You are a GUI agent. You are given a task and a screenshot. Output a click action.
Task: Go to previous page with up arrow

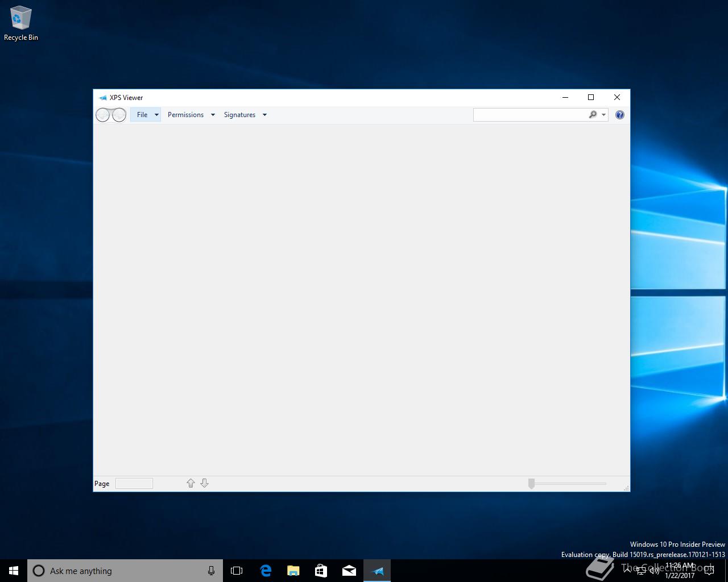[x=191, y=483]
